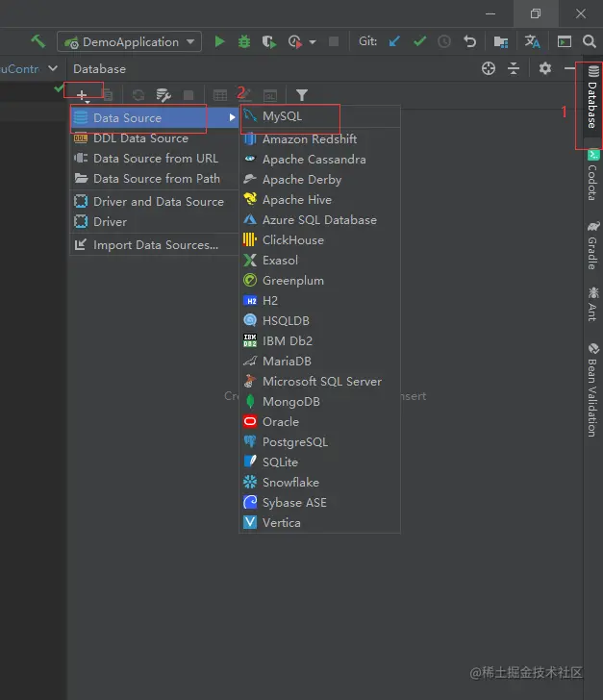The width and height of the screenshot is (603, 700).
Task: Select Amazon Redshift data source
Action: coord(320,138)
